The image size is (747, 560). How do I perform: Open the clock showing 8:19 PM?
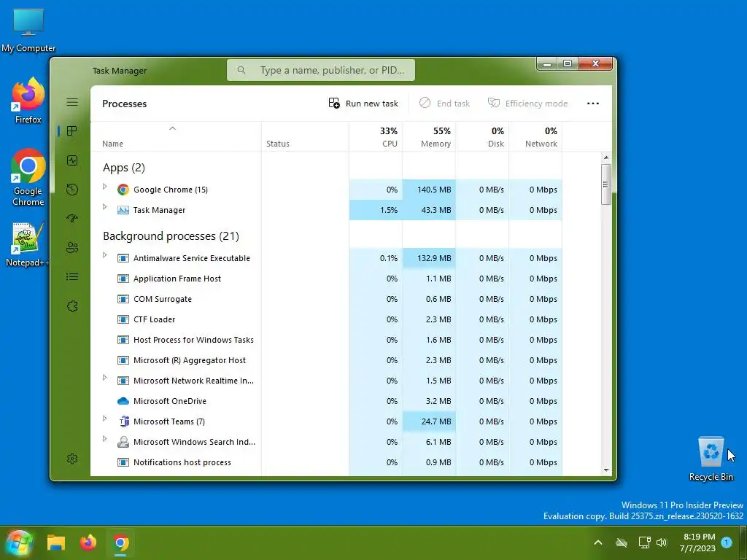pyautogui.click(x=698, y=542)
